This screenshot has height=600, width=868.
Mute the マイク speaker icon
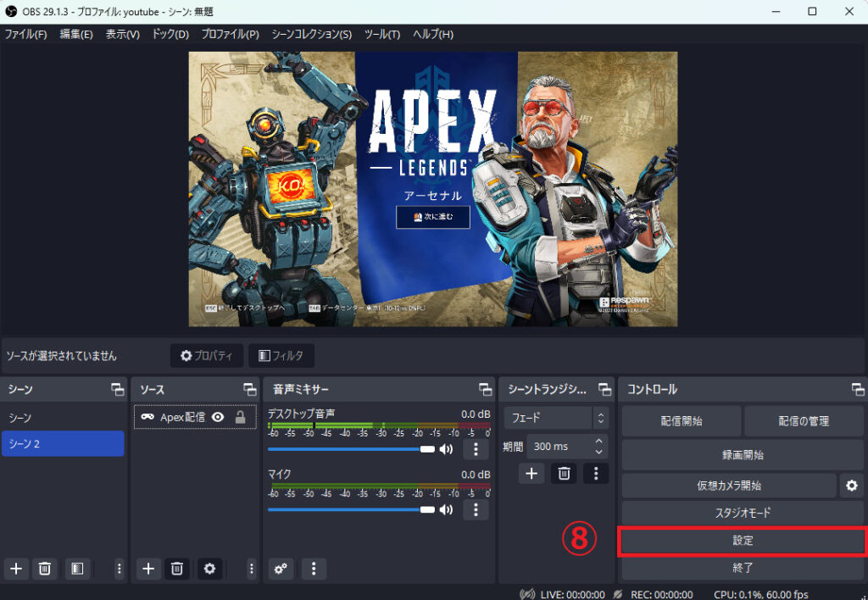tap(446, 509)
